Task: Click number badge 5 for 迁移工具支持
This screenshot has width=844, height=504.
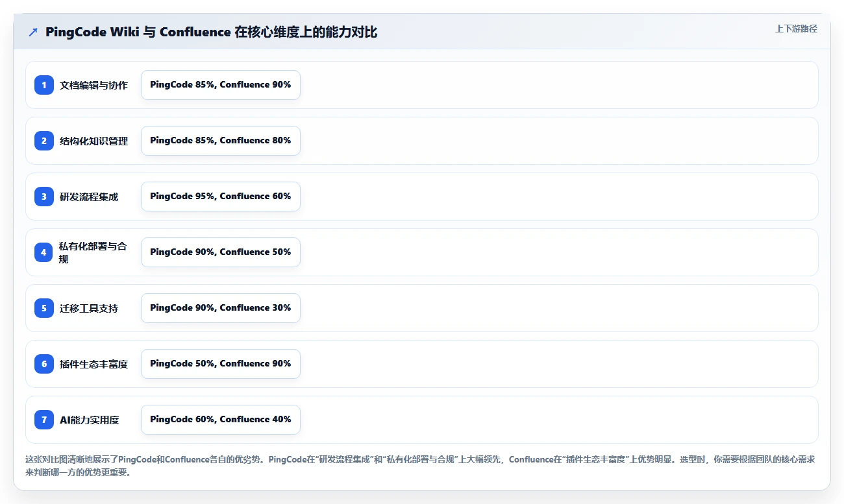Action: (44, 308)
